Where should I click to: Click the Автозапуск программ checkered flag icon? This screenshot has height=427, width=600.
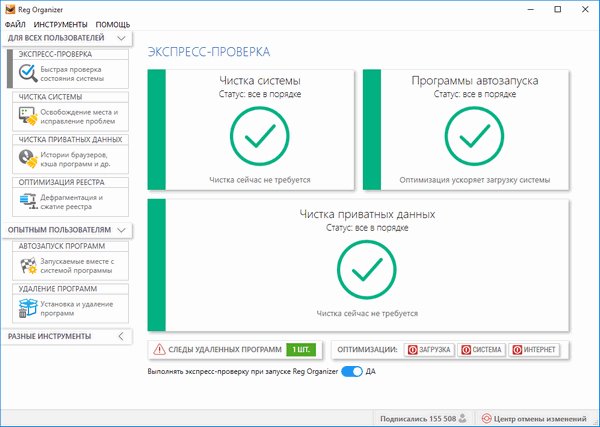click(28, 266)
